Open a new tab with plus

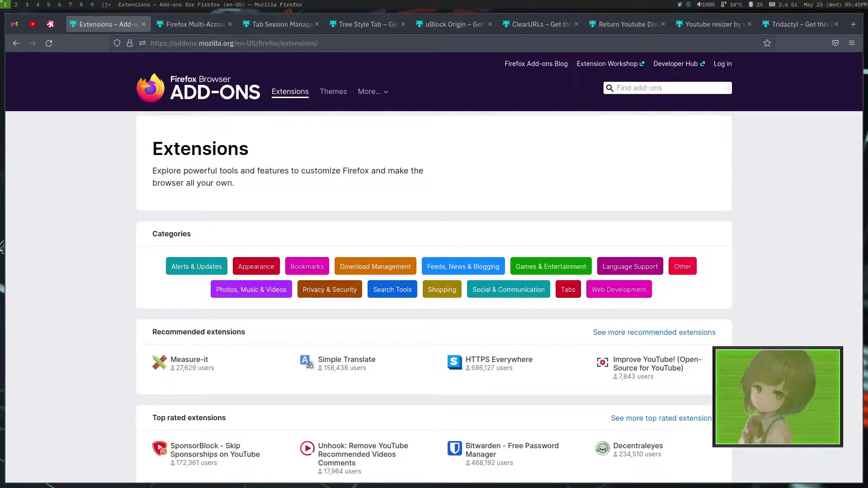point(853,24)
